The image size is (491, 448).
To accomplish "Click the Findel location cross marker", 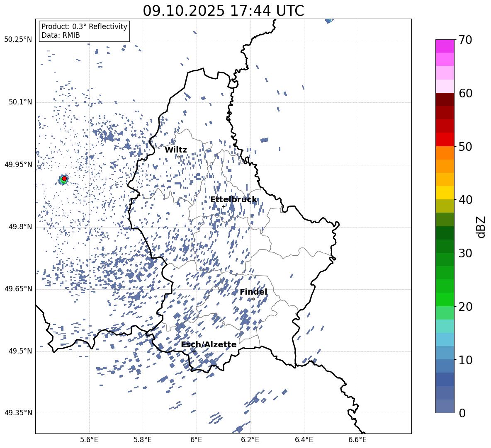I will [253, 299].
